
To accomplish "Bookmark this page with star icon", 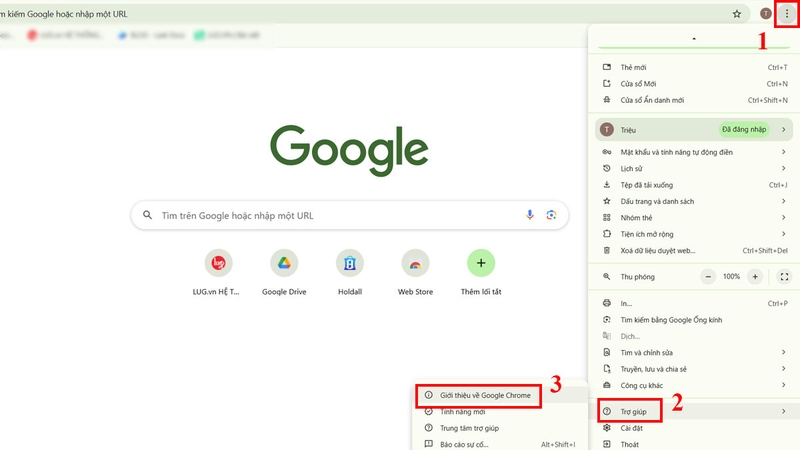I will (736, 14).
